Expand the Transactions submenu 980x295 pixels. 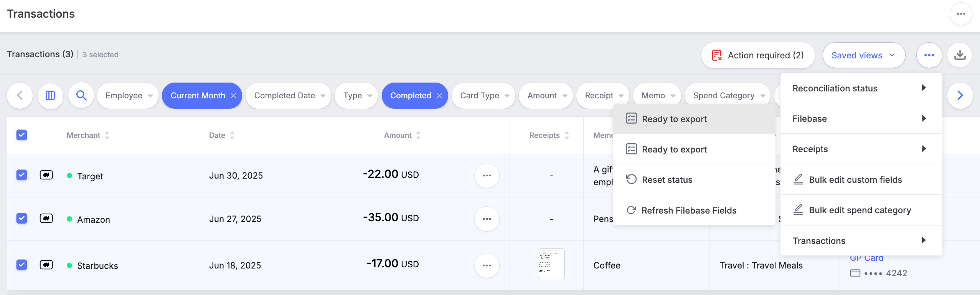(861, 241)
